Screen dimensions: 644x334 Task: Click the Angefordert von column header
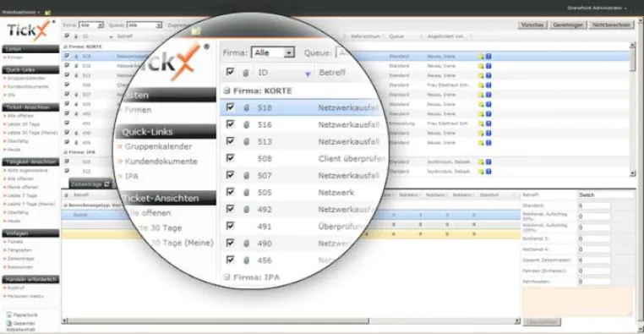445,36
